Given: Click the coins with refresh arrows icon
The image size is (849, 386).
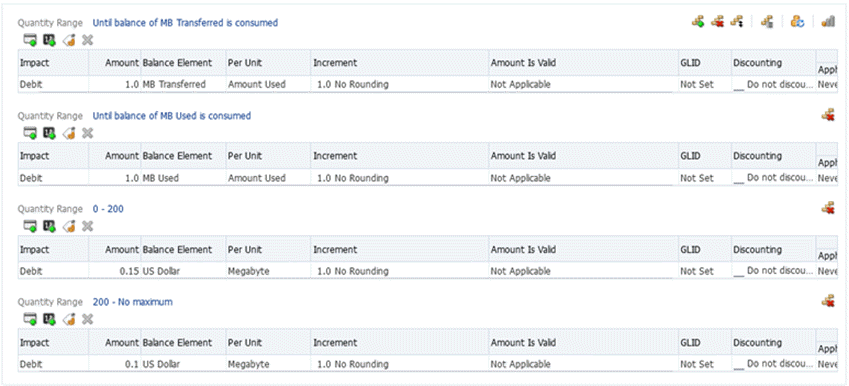Looking at the screenshot, I should [x=798, y=22].
